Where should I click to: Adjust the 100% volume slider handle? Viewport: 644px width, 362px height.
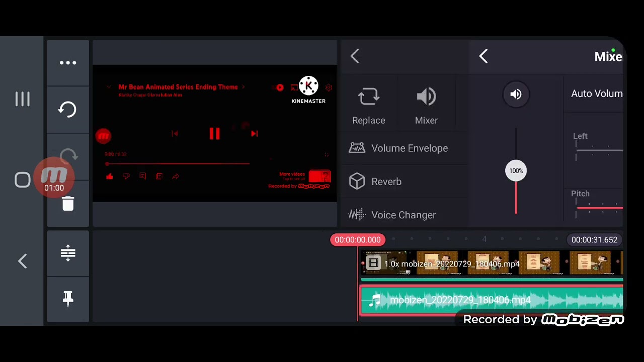coord(516,171)
